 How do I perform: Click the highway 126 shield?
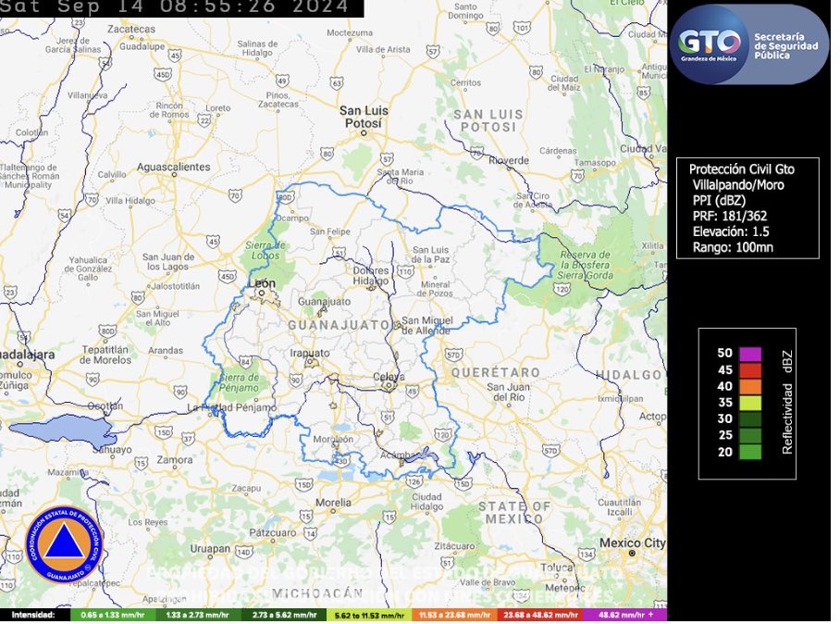point(414,481)
